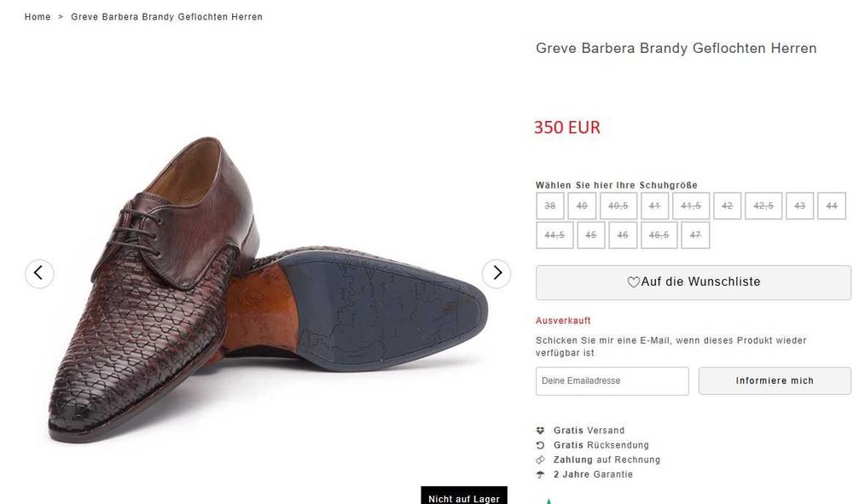Click the main product shoe image
This screenshot has height=504, width=853.
[264, 290]
